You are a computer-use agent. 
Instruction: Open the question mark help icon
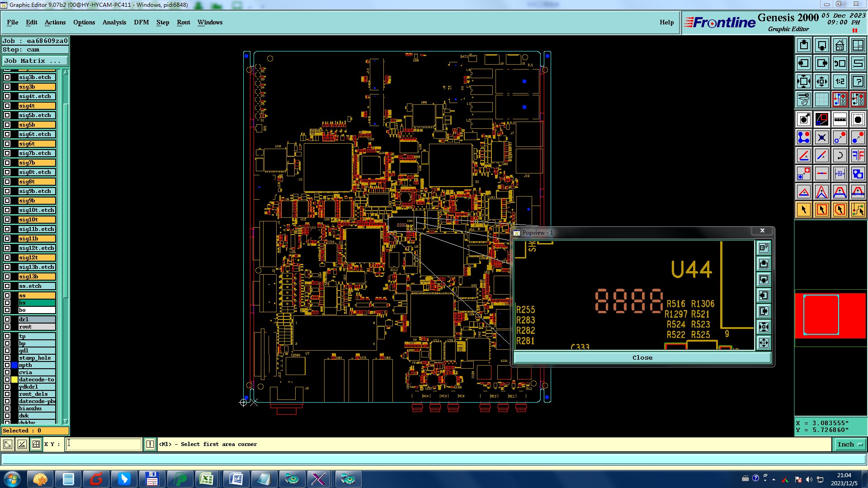click(x=858, y=81)
